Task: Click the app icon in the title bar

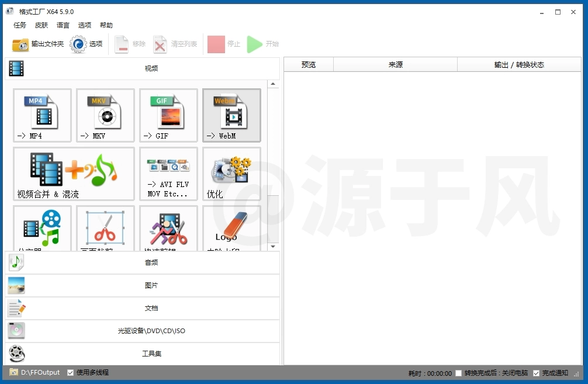Action: click(x=10, y=11)
